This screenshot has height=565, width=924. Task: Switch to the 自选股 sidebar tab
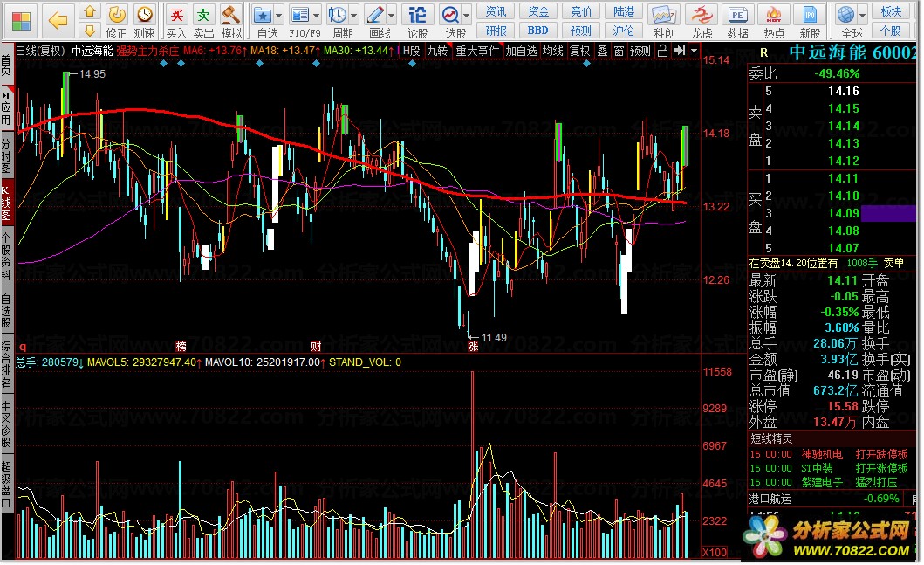tap(6, 310)
